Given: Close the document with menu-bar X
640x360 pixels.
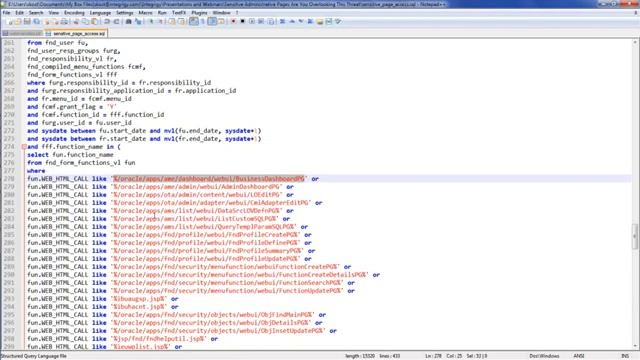Looking at the screenshot, I should click(635, 13).
